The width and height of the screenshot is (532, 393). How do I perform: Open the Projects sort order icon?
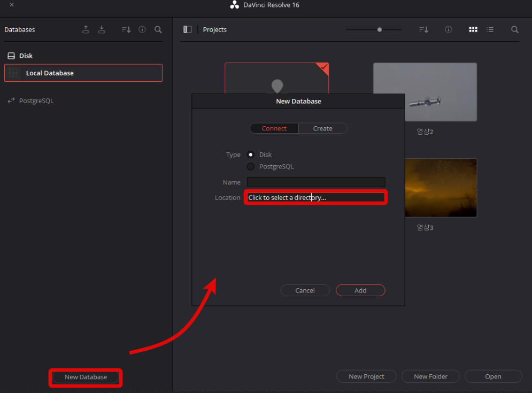point(423,29)
